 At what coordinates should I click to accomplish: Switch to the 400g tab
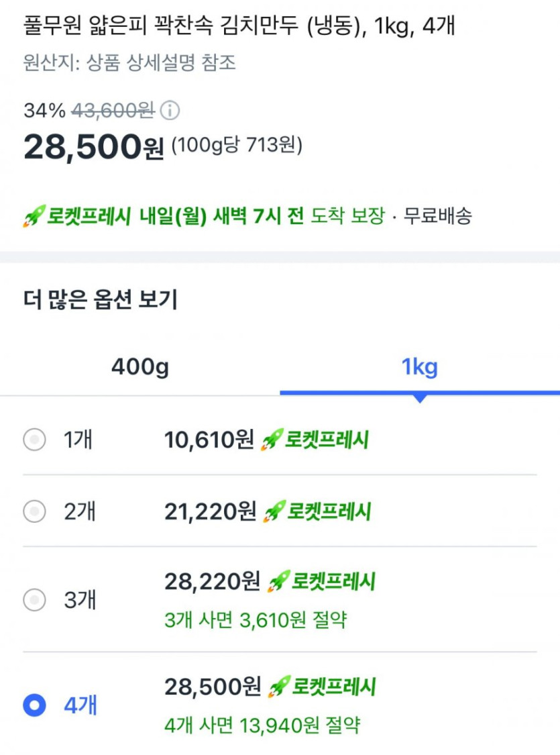coord(140,367)
